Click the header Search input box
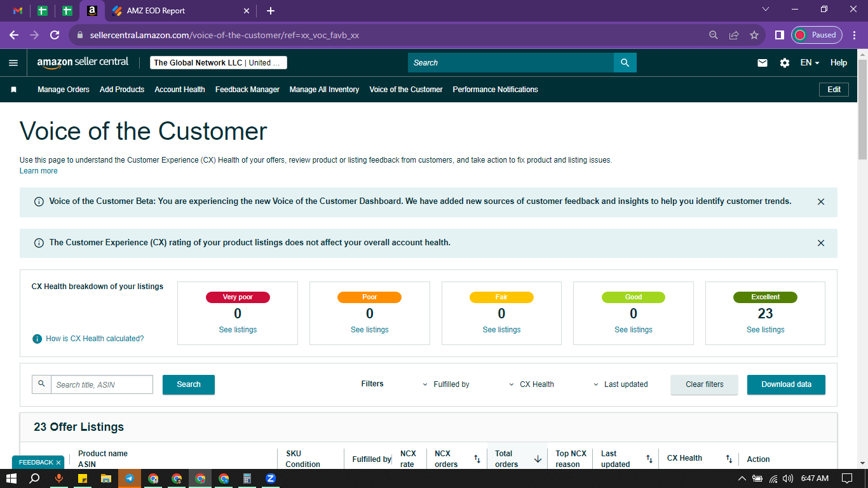 click(511, 63)
